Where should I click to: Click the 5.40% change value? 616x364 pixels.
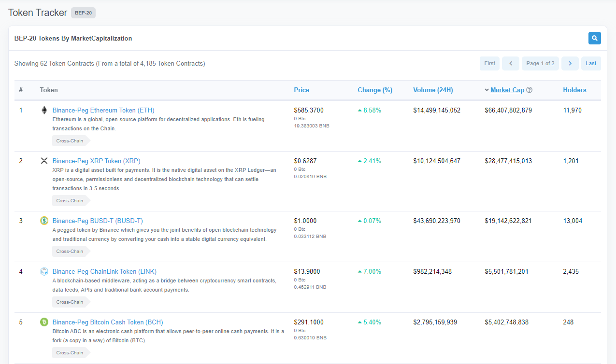(372, 322)
